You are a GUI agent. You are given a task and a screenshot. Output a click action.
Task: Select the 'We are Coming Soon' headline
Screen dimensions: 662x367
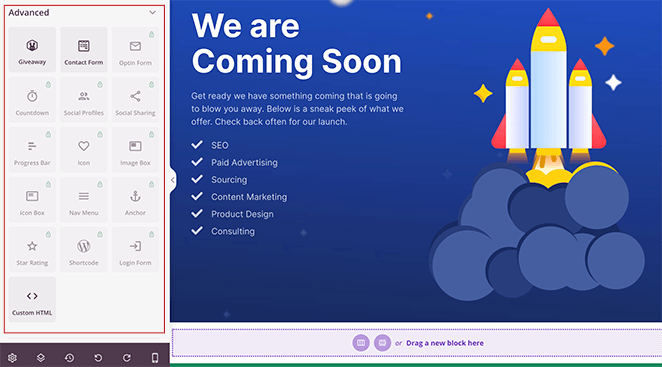(296, 44)
